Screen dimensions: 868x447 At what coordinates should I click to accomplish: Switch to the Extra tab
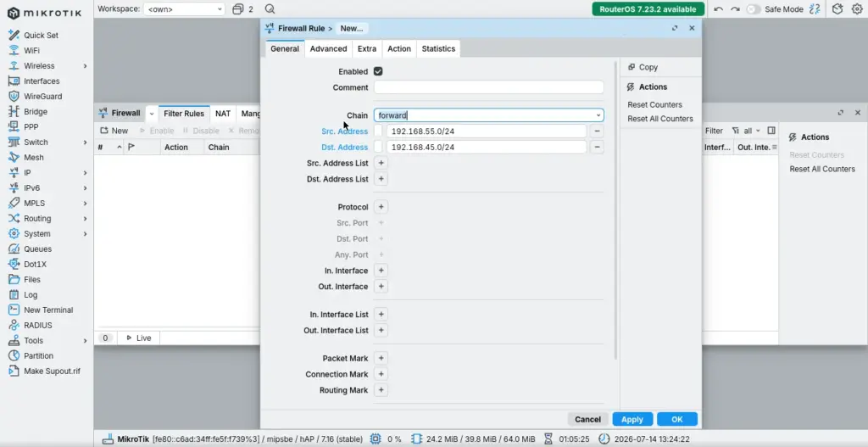pyautogui.click(x=366, y=48)
